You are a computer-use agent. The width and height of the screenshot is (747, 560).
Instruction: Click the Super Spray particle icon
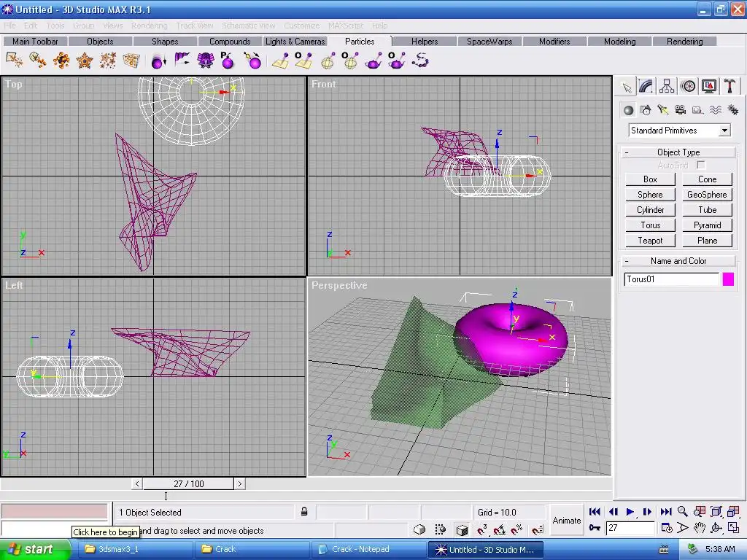pyautogui.click(x=38, y=61)
